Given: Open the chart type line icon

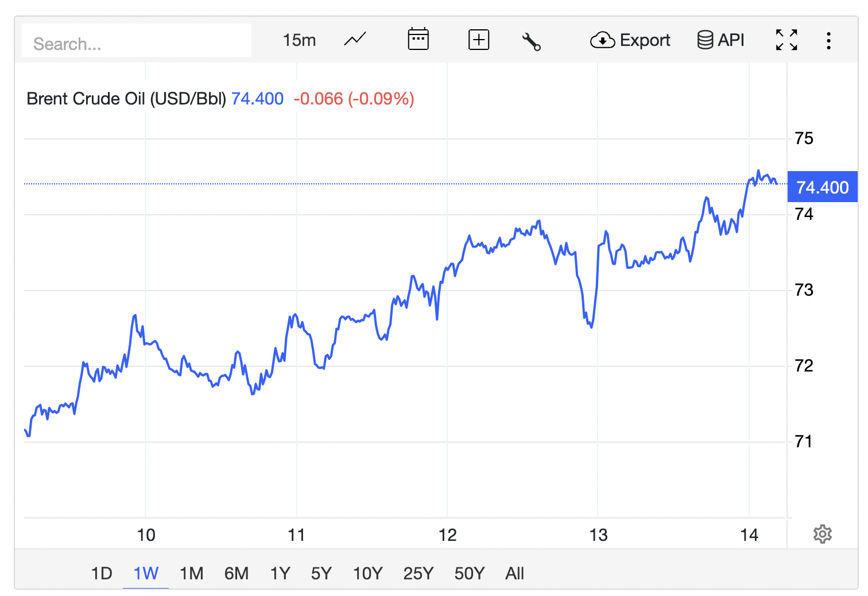Looking at the screenshot, I should pos(355,40).
